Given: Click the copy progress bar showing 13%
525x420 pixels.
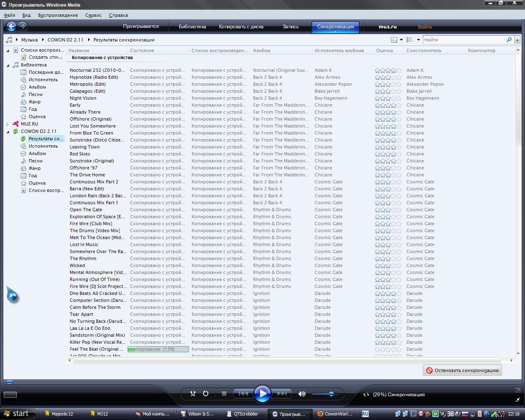Looking at the screenshot, I should [158, 349].
